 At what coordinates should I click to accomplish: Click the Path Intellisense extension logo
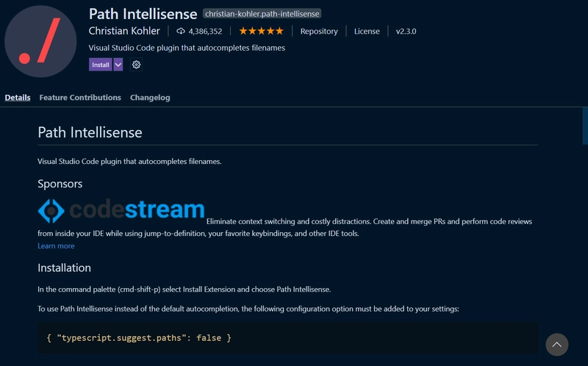[40, 41]
